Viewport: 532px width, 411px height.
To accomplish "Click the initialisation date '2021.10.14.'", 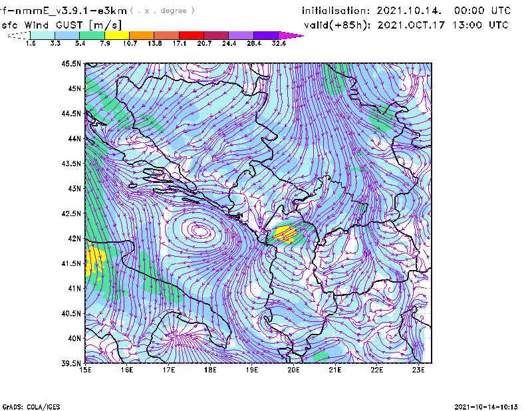I will click(409, 11).
